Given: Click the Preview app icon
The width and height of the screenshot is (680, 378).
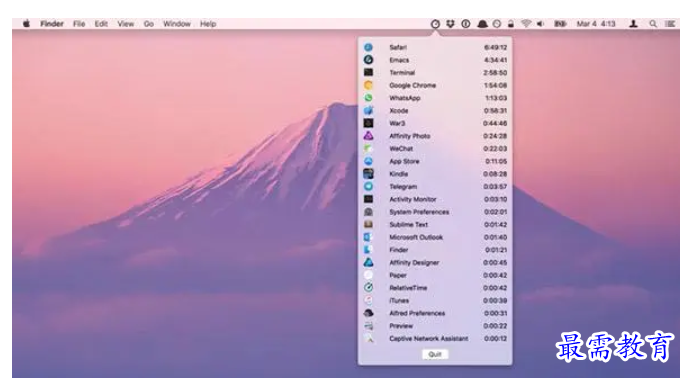Looking at the screenshot, I should (368, 326).
